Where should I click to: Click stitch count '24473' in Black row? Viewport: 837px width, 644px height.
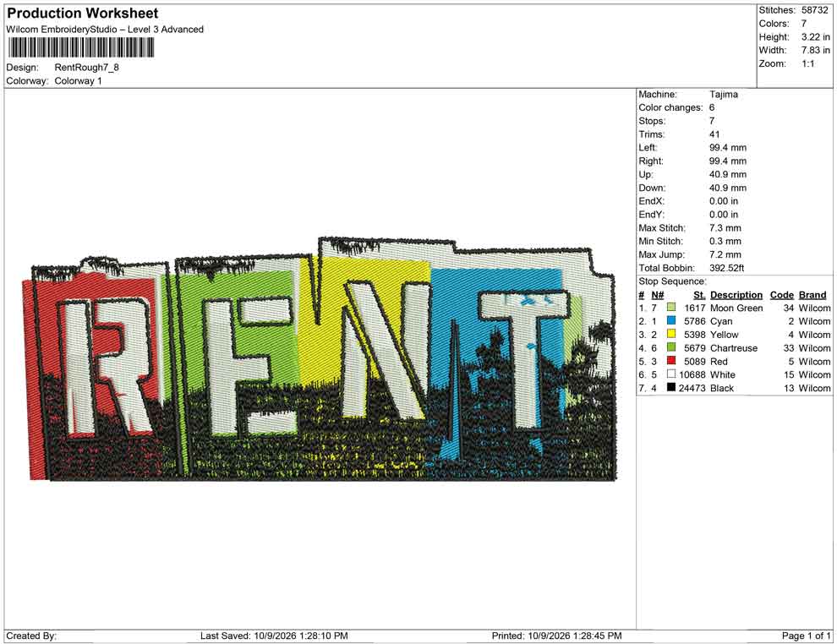point(692,388)
